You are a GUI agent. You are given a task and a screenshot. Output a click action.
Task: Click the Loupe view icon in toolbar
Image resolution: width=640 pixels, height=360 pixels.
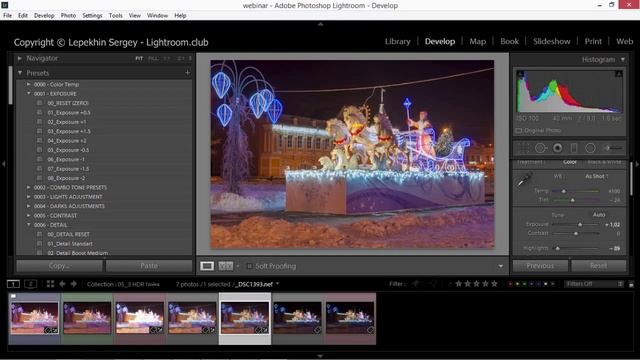click(x=207, y=266)
